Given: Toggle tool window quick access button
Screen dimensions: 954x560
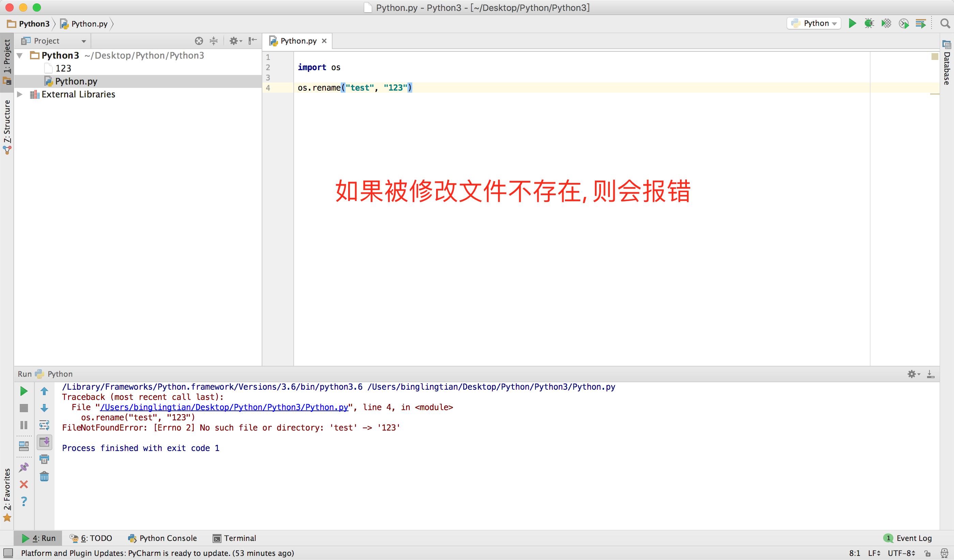Looking at the screenshot, I should 8,553.
